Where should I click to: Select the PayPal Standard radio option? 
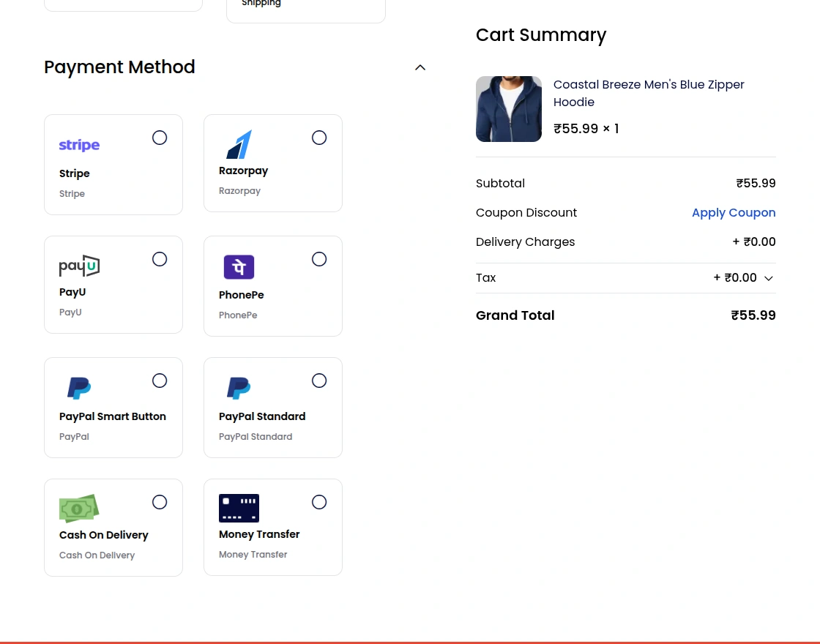pyautogui.click(x=319, y=381)
